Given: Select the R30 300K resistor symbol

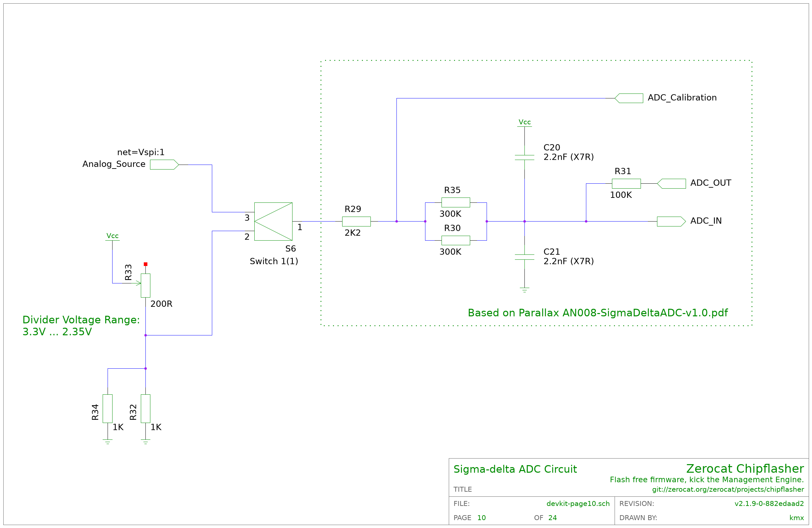Looking at the screenshot, I should click(x=455, y=240).
